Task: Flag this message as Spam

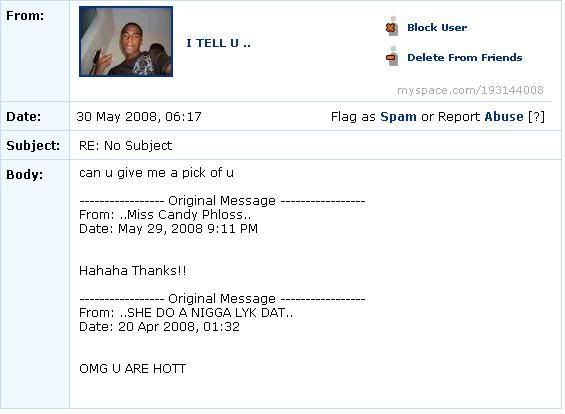Action: point(398,116)
